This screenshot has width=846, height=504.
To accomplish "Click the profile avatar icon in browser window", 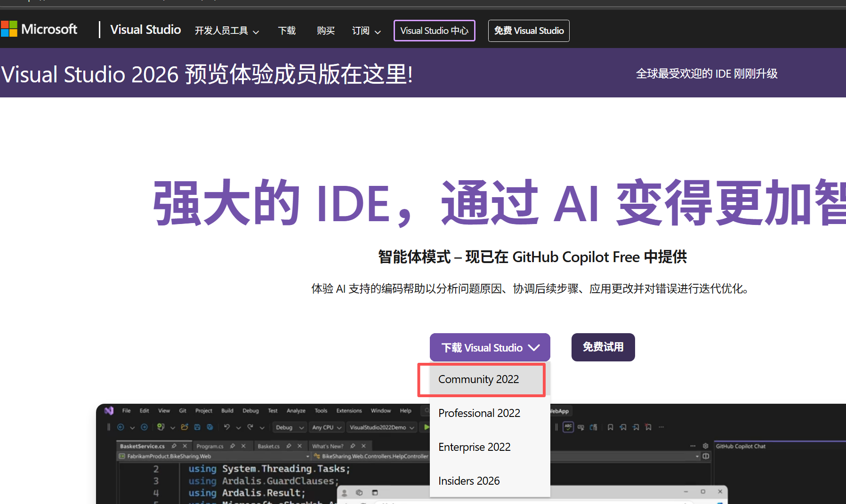I will 344,493.
